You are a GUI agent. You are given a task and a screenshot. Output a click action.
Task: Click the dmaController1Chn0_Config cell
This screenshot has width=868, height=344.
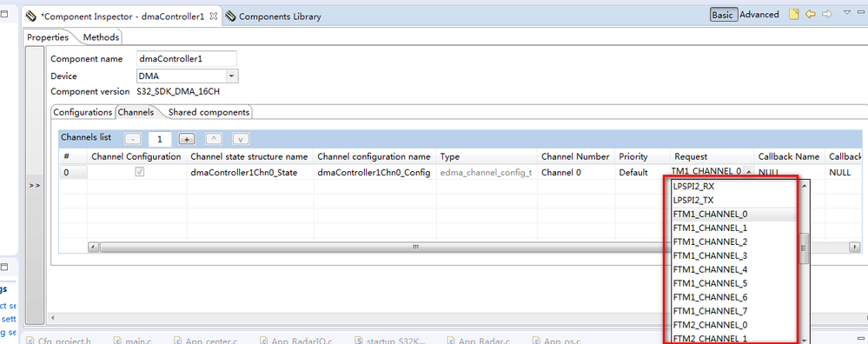[374, 173]
